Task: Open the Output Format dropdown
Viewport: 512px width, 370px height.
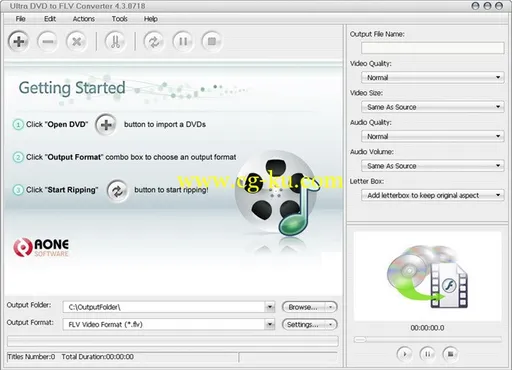Action: [x=270, y=324]
